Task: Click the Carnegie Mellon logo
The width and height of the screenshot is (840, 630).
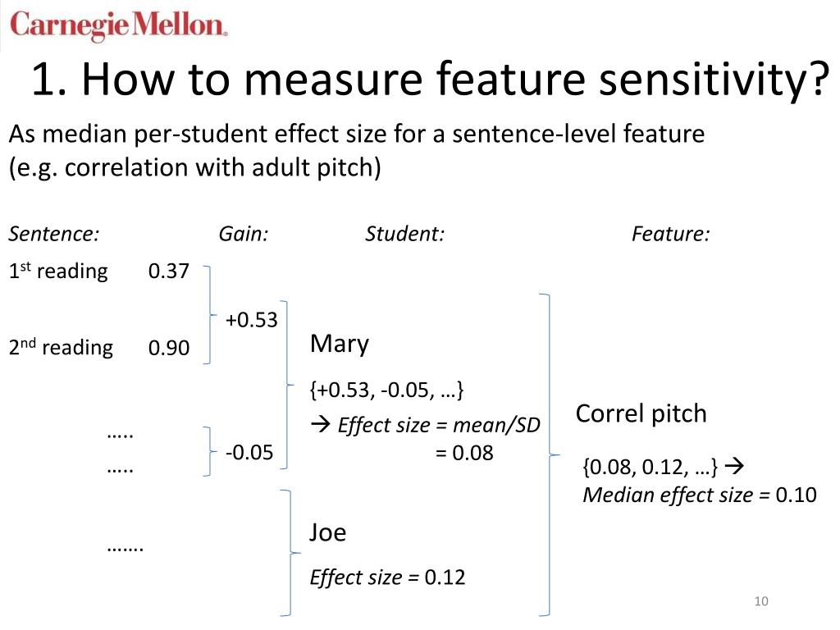Action: [118, 25]
